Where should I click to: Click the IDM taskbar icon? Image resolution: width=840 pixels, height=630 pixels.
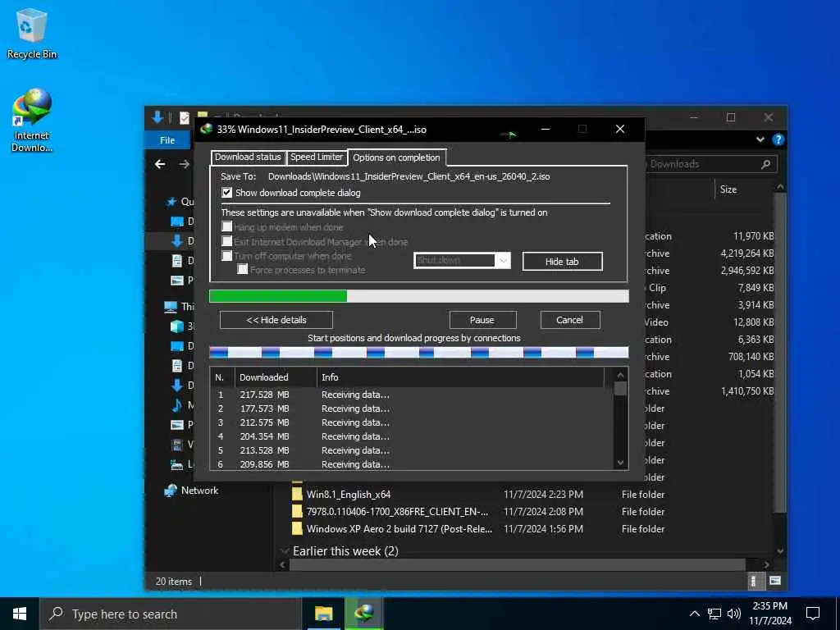(x=364, y=614)
